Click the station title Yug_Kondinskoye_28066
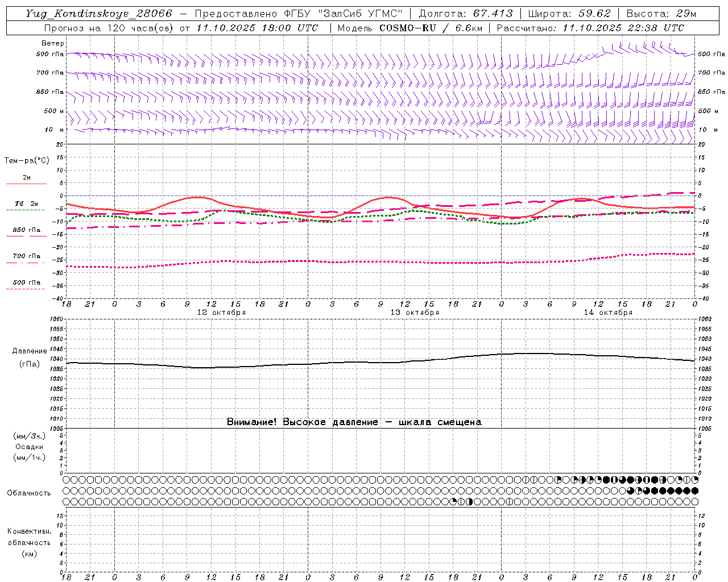The width and height of the screenshot is (728, 582). click(x=98, y=14)
